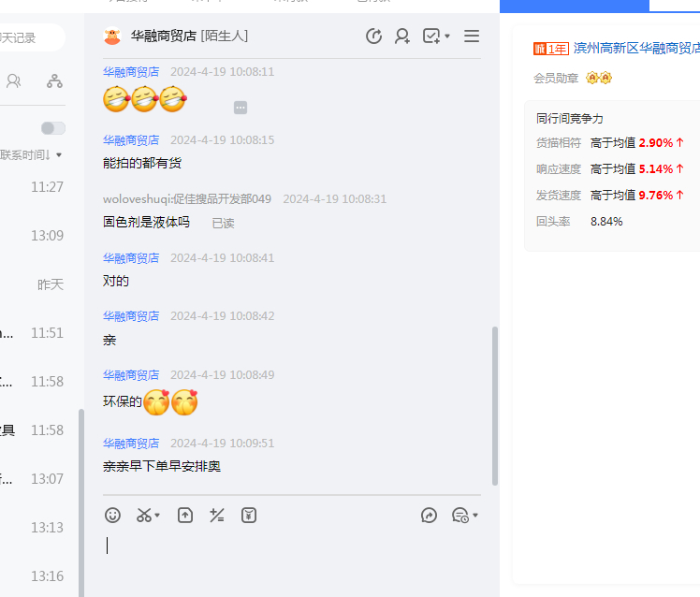Toggle the switch in the left sidebar

click(53, 128)
